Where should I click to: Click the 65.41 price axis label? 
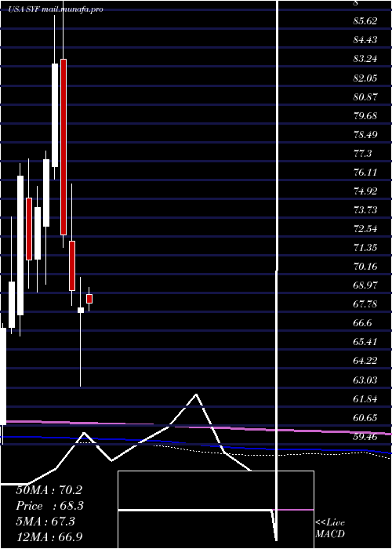click(x=365, y=342)
